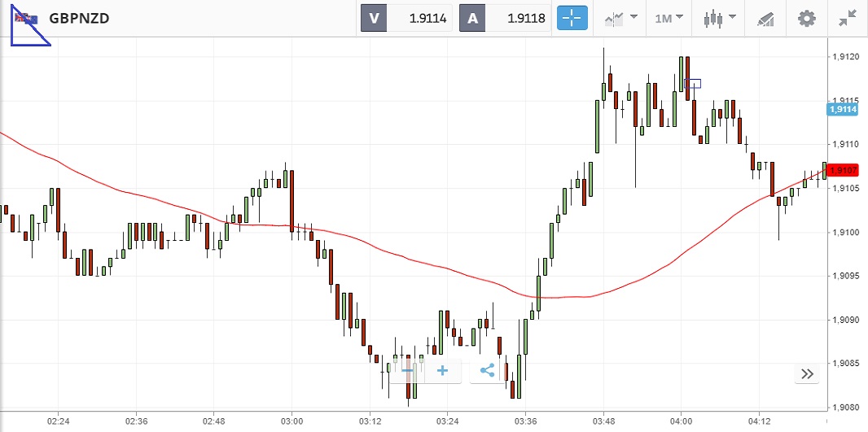Open chart settings gear
This screenshot has width=868, height=432.
806,18
